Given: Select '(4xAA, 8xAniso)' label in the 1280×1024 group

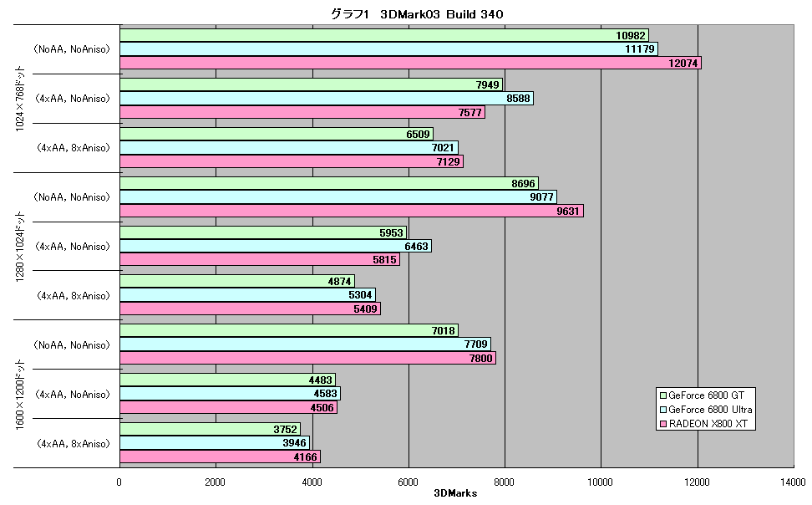Looking at the screenshot, I should pos(73,295).
